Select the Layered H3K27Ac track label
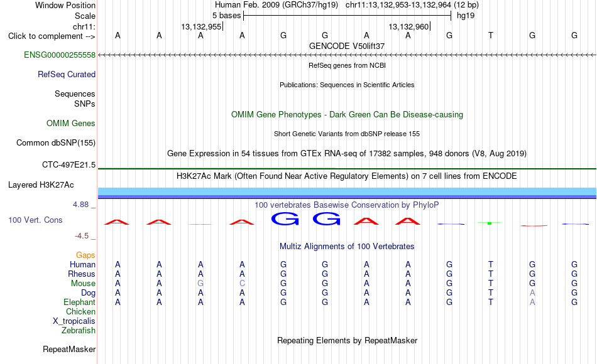The image size is (597, 364). 41,185
